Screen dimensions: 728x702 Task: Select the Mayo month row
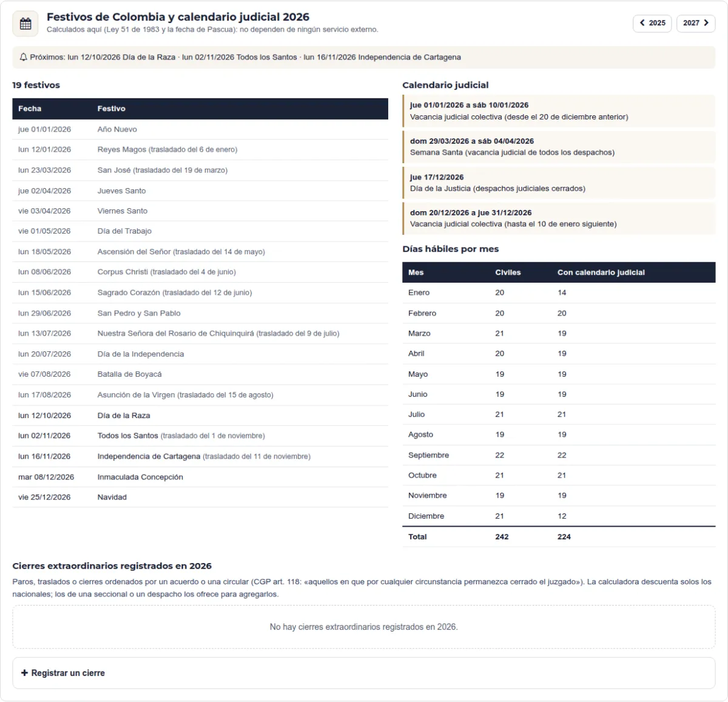(559, 374)
